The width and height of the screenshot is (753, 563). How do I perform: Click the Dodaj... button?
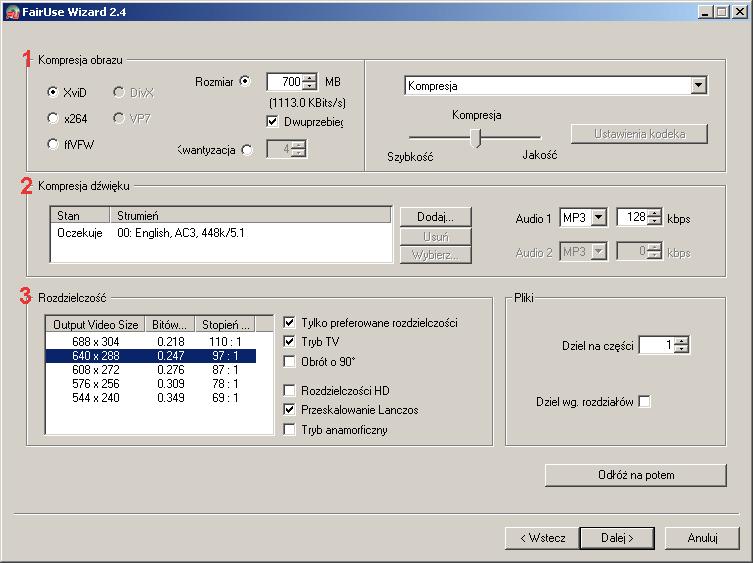click(x=436, y=217)
